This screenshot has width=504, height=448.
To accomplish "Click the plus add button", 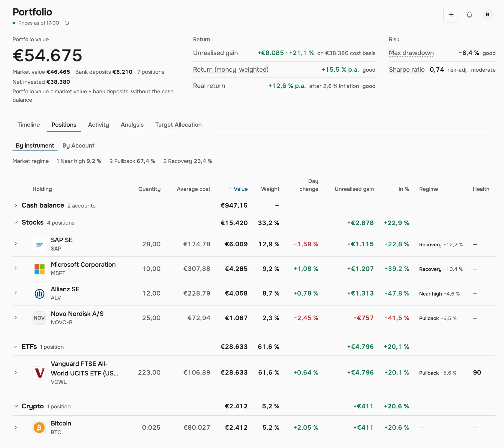I will point(451,14).
